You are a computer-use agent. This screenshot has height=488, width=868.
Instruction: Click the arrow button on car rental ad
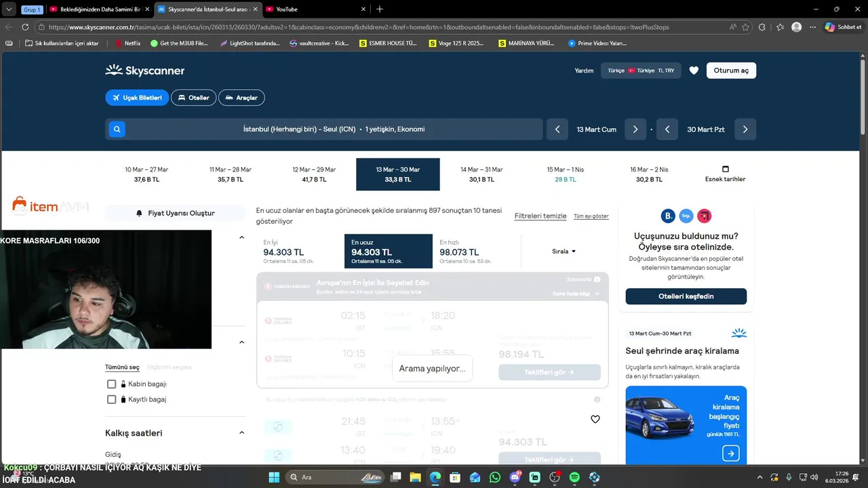pos(730,453)
